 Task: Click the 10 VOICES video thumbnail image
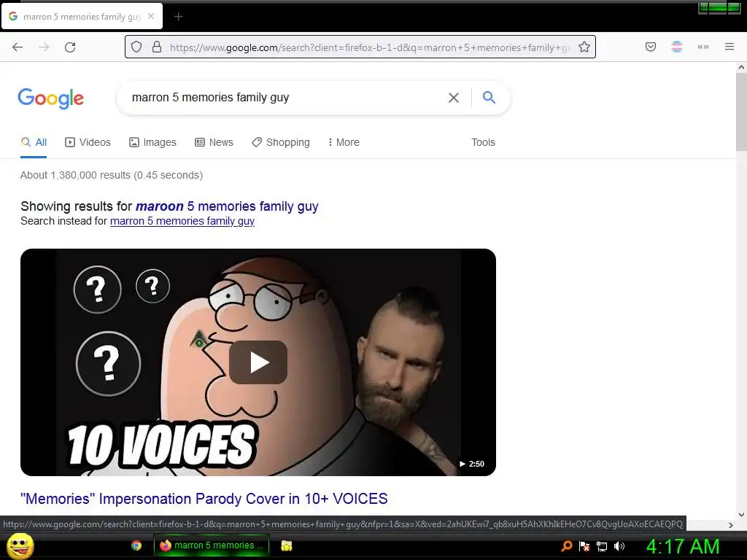click(x=258, y=362)
